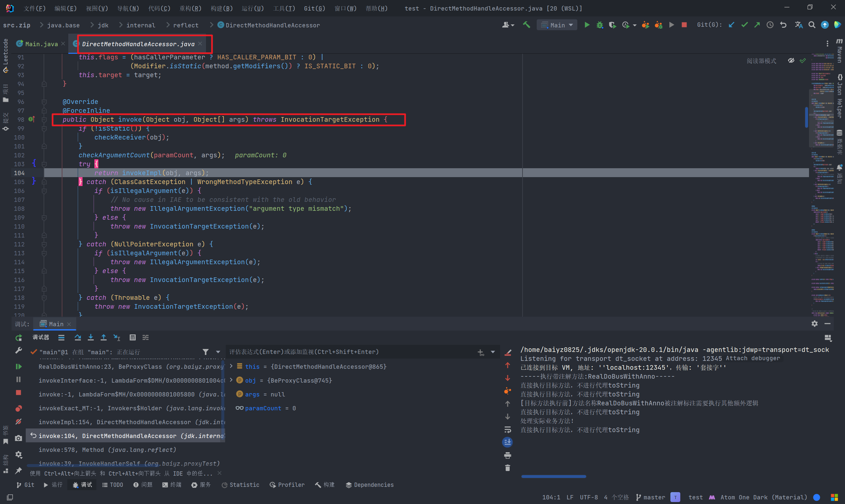Open Main run configuration dropdown
Viewport: 845px width, 504px height.
coord(557,25)
